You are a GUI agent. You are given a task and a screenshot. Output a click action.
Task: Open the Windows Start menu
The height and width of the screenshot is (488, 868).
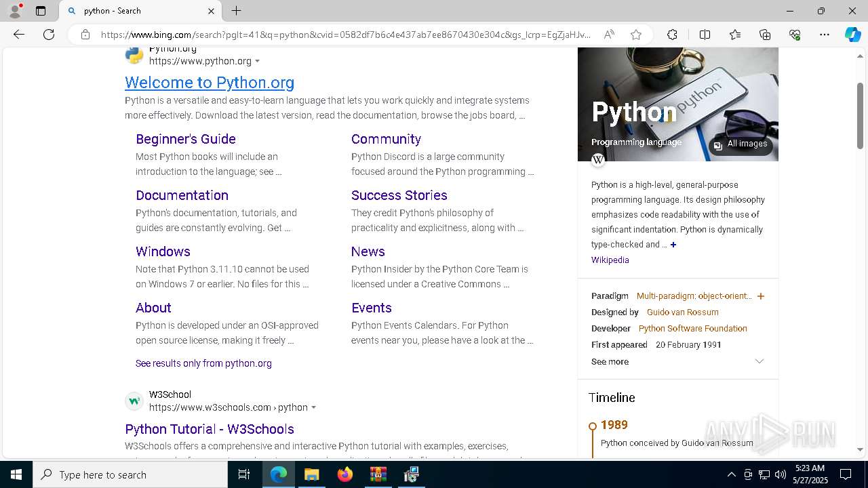click(x=16, y=474)
